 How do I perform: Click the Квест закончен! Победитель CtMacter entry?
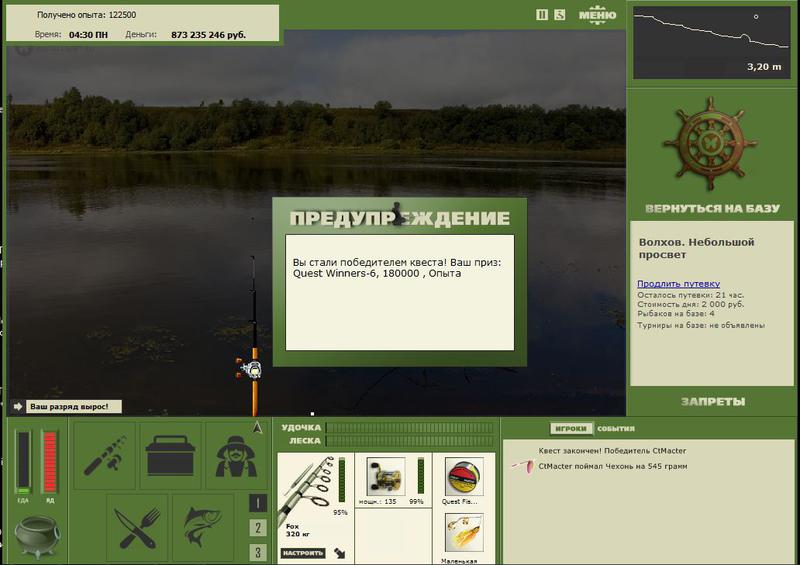[x=612, y=451]
